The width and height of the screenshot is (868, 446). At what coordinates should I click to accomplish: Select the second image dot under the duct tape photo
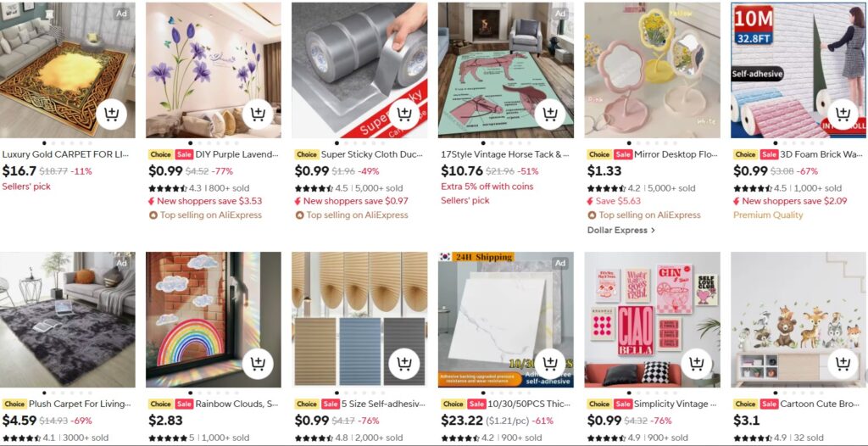point(346,143)
